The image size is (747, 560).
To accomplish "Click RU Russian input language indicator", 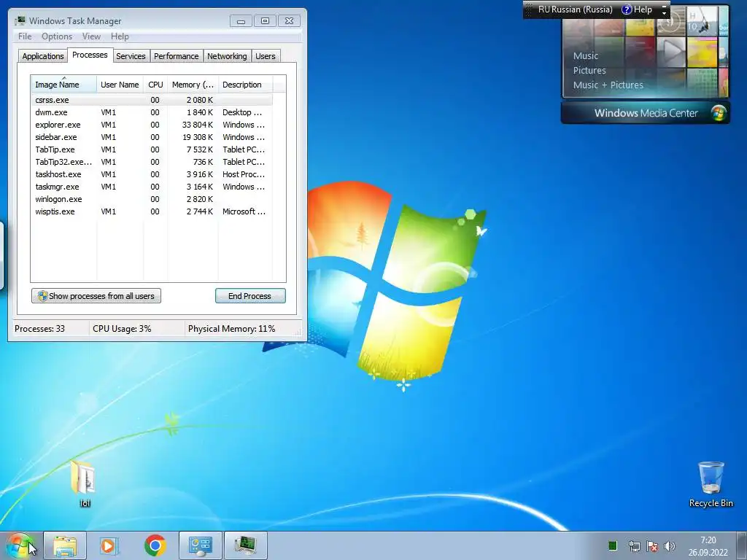I will tap(575, 9).
